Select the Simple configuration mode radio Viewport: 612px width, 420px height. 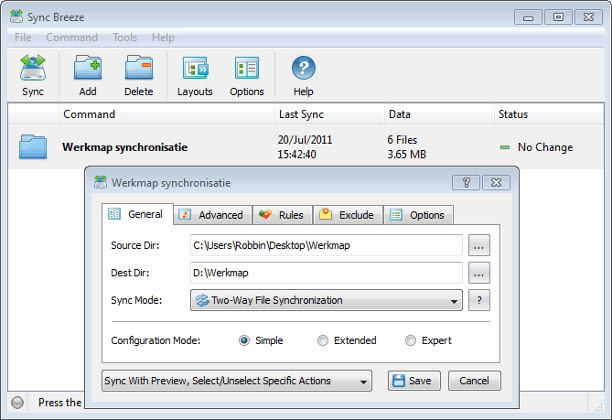click(x=244, y=340)
